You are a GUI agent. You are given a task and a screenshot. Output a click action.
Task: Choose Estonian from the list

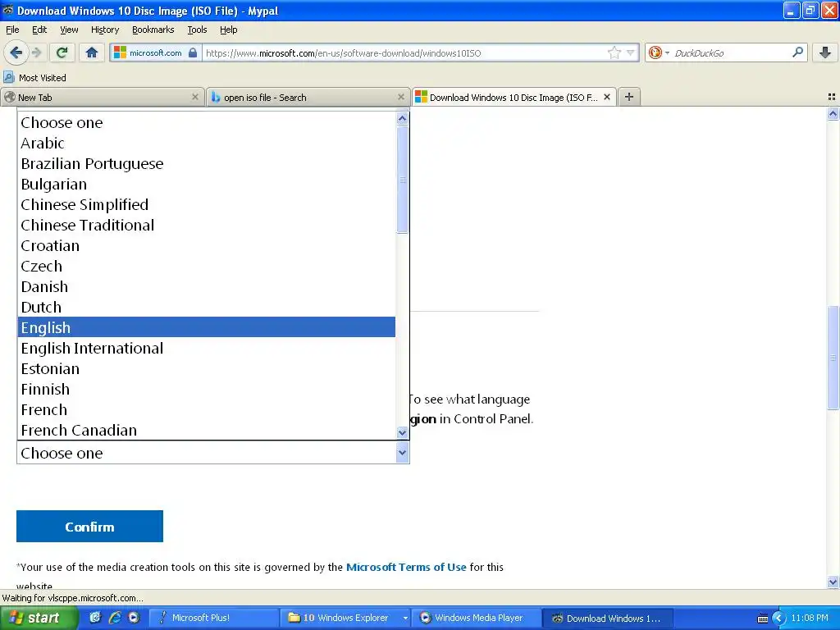207,368
